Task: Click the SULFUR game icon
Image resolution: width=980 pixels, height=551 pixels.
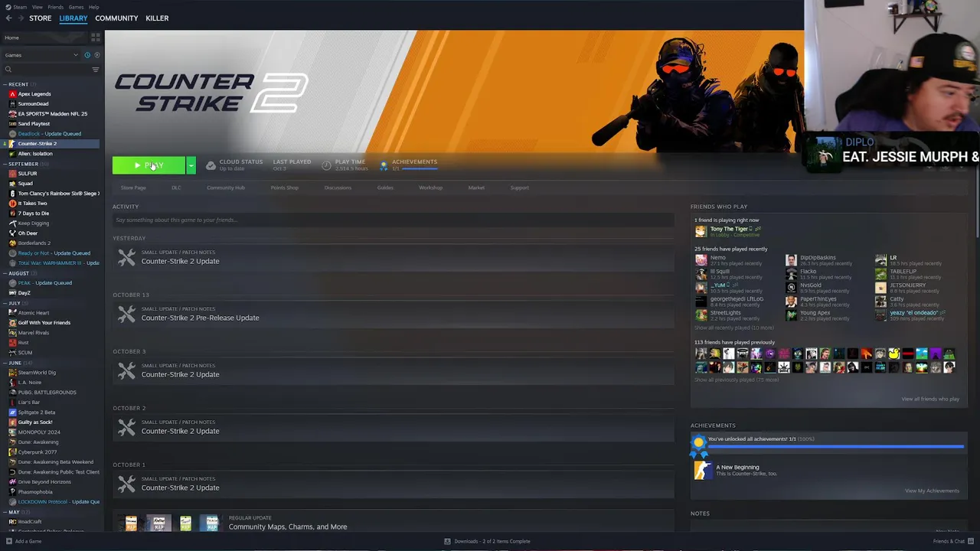Action: point(12,174)
